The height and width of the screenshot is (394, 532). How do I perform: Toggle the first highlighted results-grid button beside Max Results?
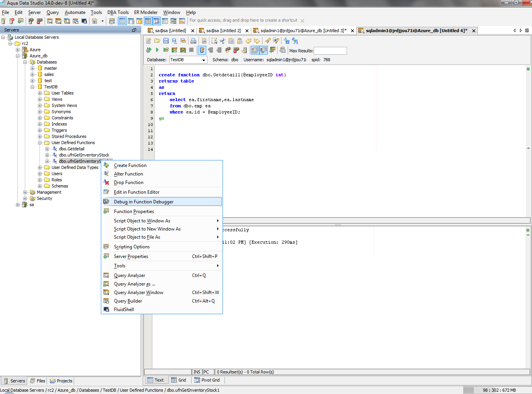(x=255, y=50)
